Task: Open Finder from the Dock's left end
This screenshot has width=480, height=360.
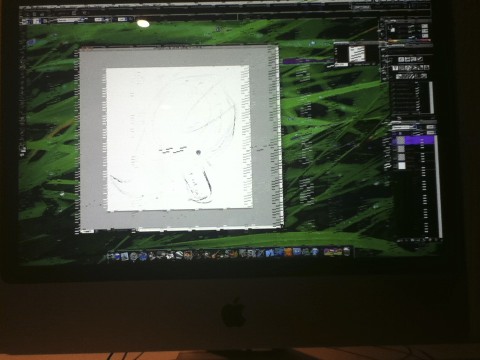Action: coord(110,256)
